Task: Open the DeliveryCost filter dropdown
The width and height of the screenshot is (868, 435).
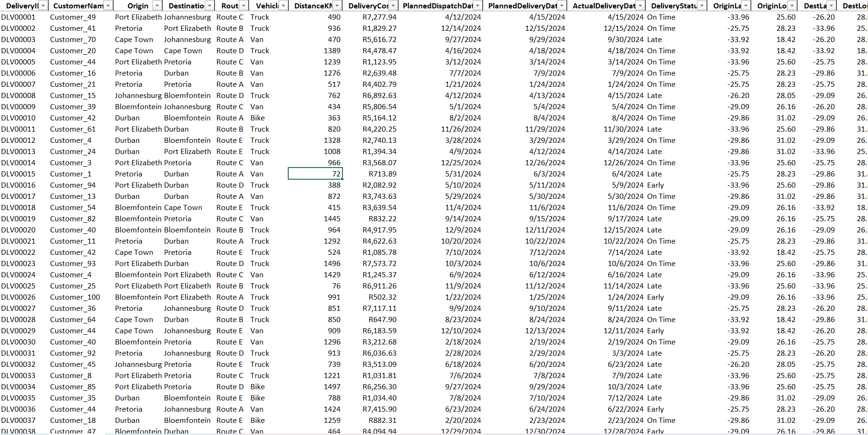Action: pyautogui.click(x=393, y=6)
